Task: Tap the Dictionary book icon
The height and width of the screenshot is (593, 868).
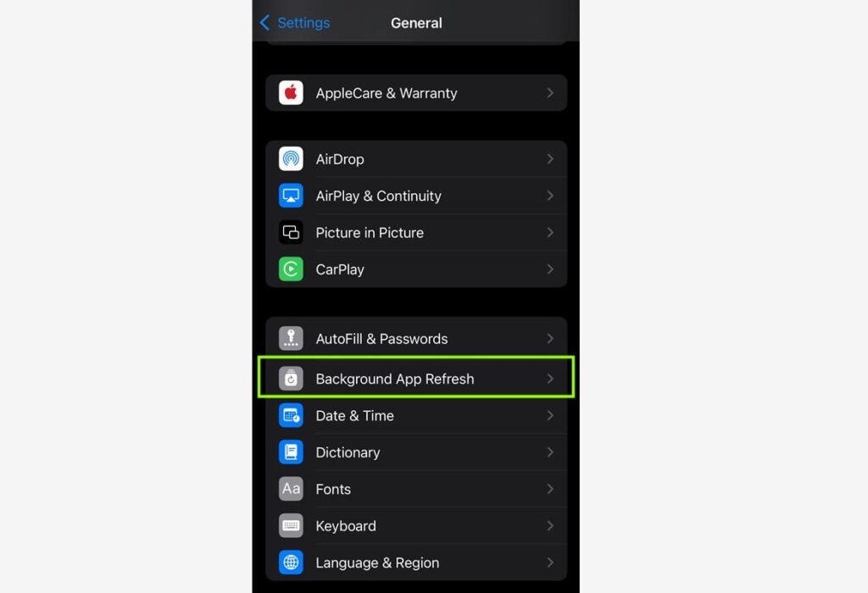Action: pyautogui.click(x=291, y=452)
